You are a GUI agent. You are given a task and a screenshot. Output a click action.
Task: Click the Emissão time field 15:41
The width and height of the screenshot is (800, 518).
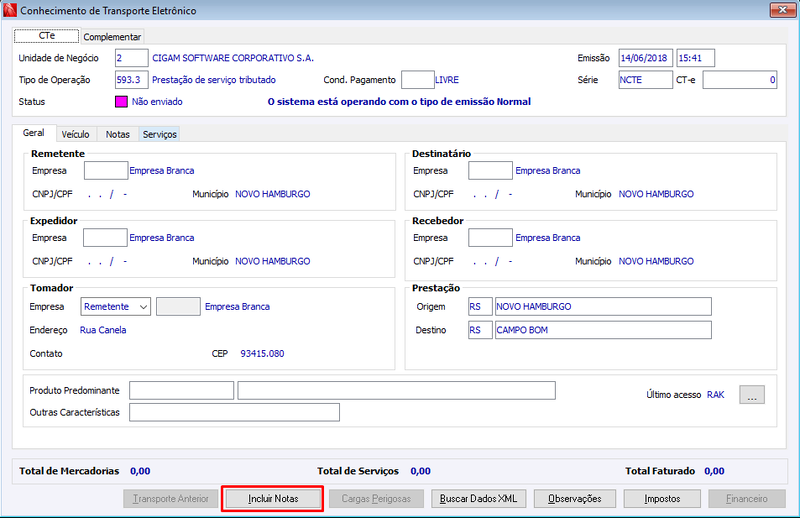pos(695,58)
